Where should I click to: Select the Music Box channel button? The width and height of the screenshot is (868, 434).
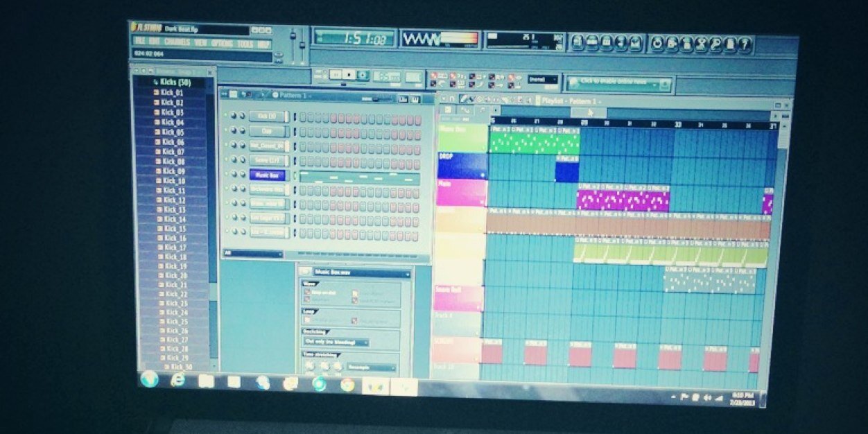pyautogui.click(x=267, y=175)
